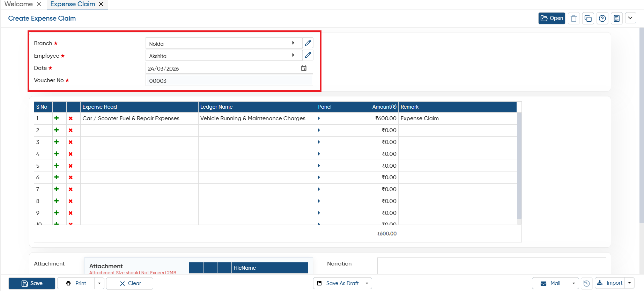The height and width of the screenshot is (291, 644).
Task: Click the Narration text box
Action: click(491, 266)
